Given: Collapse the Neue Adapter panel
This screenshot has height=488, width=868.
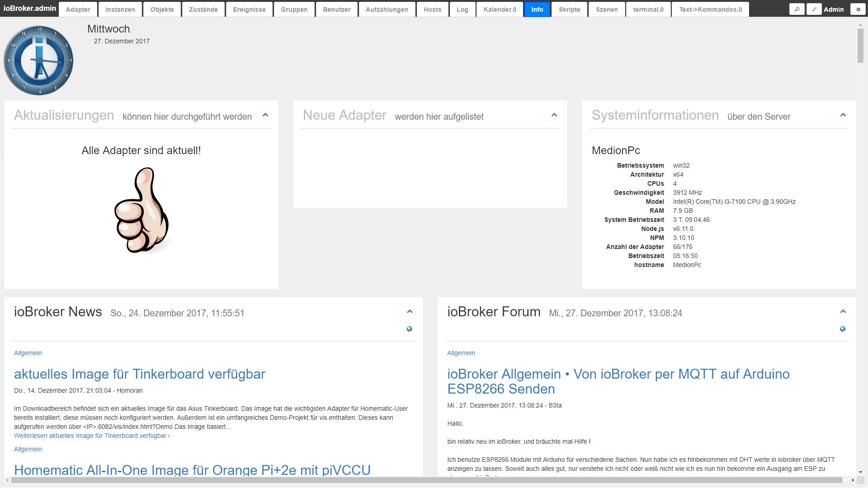Looking at the screenshot, I should 554,115.
